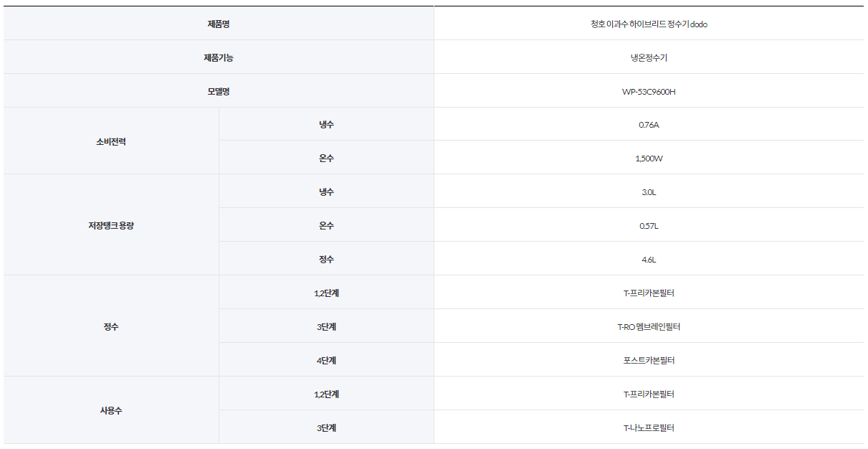Click the 저장탱크 용량 category cell
The width and height of the screenshot is (868, 449).
click(x=111, y=225)
